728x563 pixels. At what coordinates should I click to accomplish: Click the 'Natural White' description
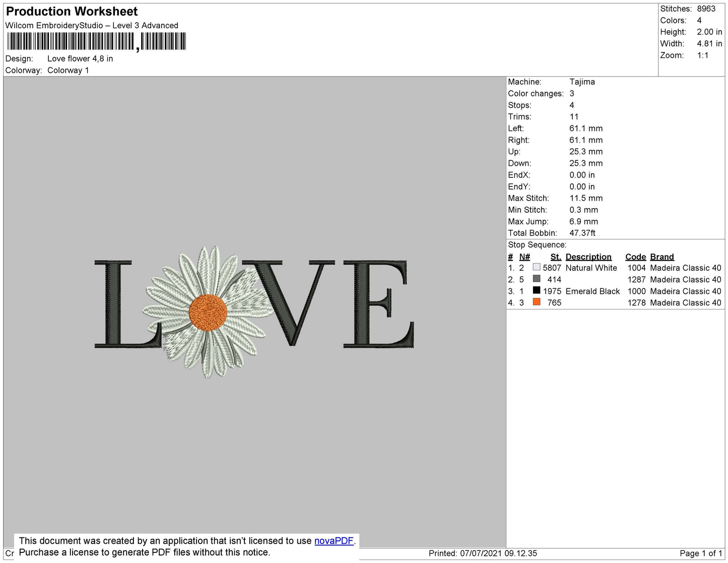point(591,268)
